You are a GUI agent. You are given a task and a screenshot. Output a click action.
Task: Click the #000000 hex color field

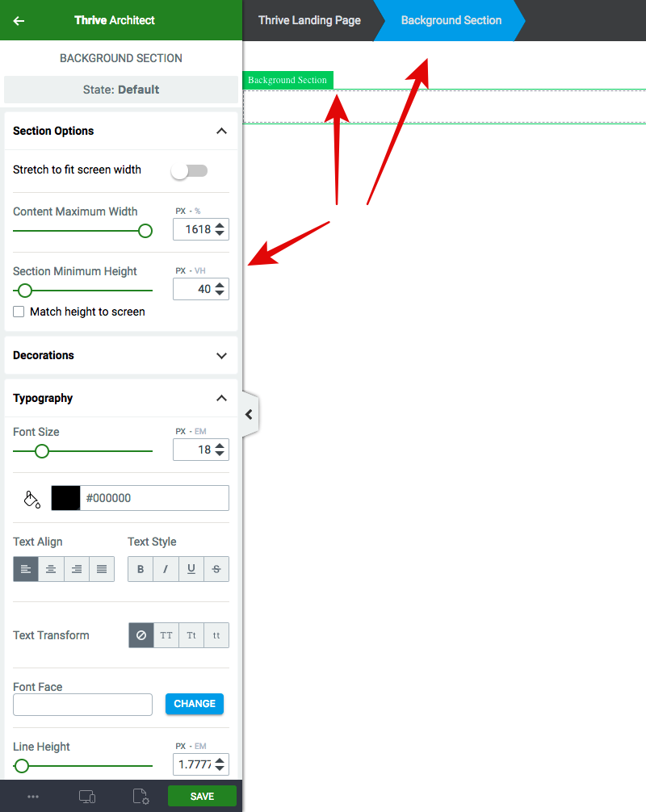154,498
